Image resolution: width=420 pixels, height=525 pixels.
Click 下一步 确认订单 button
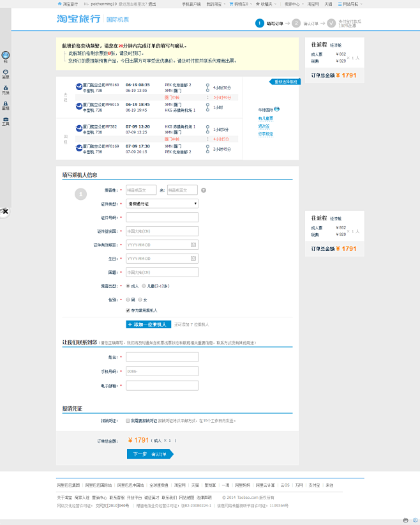tap(150, 454)
